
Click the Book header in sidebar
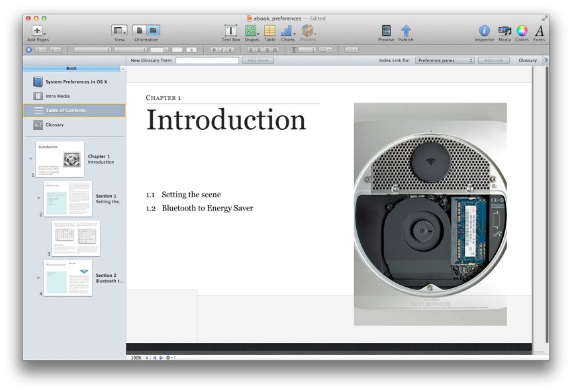coord(71,68)
